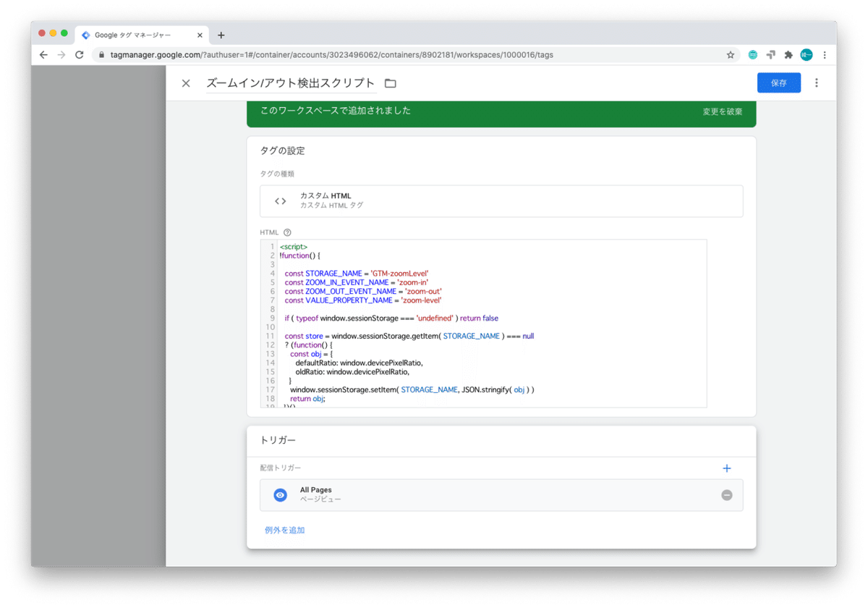Click 例外を追加 link
Image resolution: width=868 pixels, height=608 pixels.
[x=285, y=531]
